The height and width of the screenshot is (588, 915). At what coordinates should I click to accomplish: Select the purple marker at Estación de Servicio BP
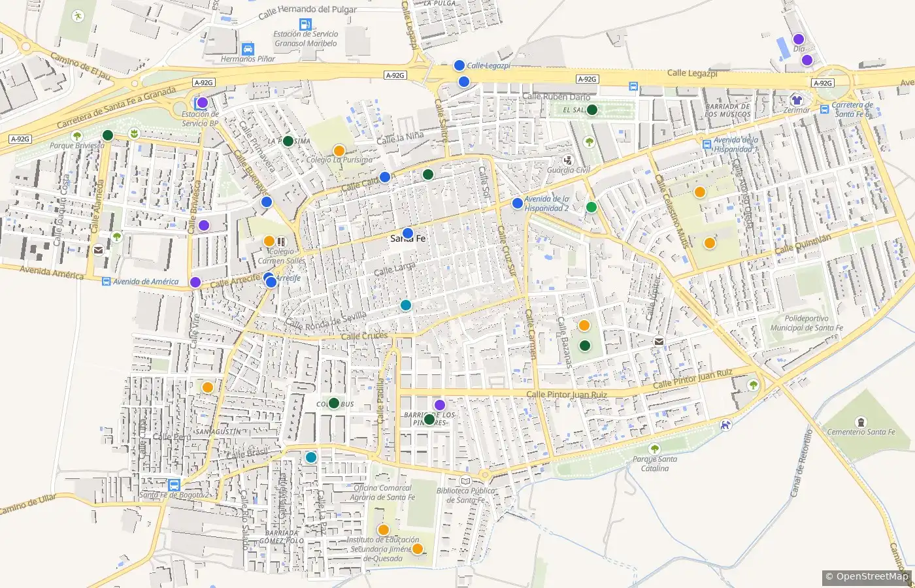tap(203, 103)
